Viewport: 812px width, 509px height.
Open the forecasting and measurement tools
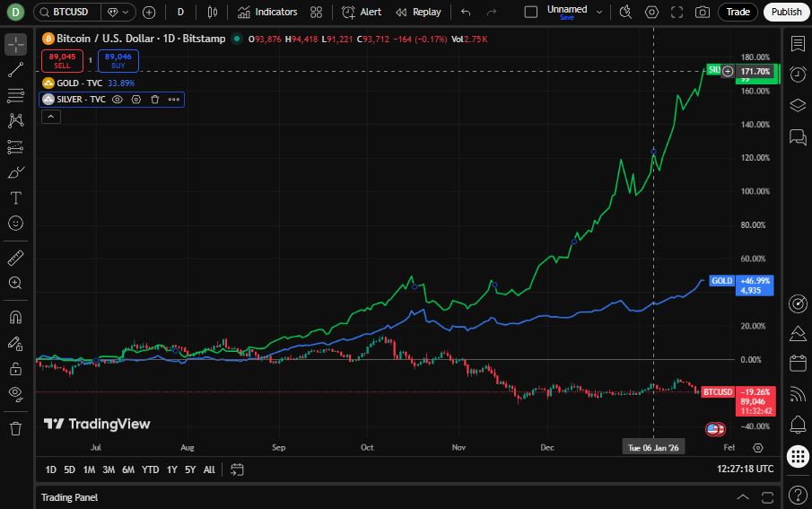(15, 147)
